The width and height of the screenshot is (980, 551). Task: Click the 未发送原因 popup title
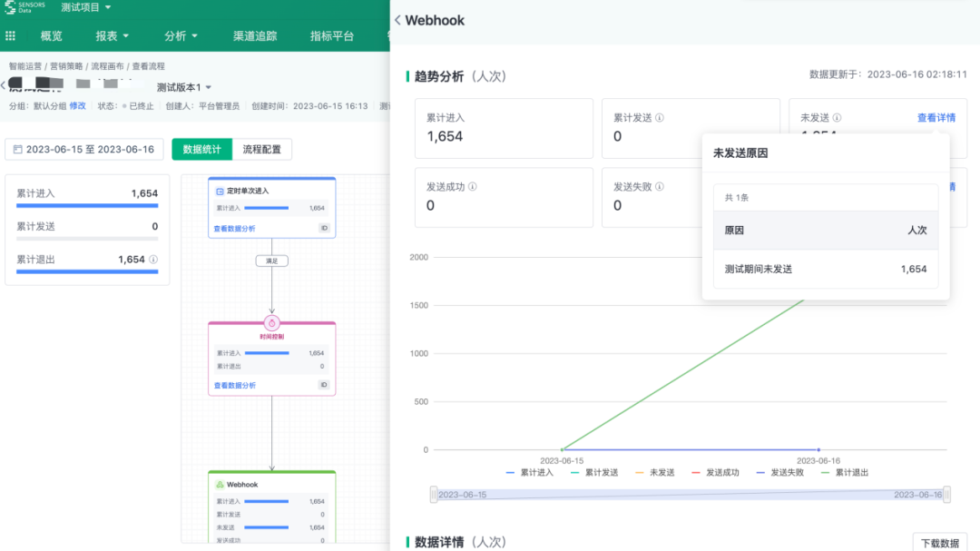(x=740, y=153)
